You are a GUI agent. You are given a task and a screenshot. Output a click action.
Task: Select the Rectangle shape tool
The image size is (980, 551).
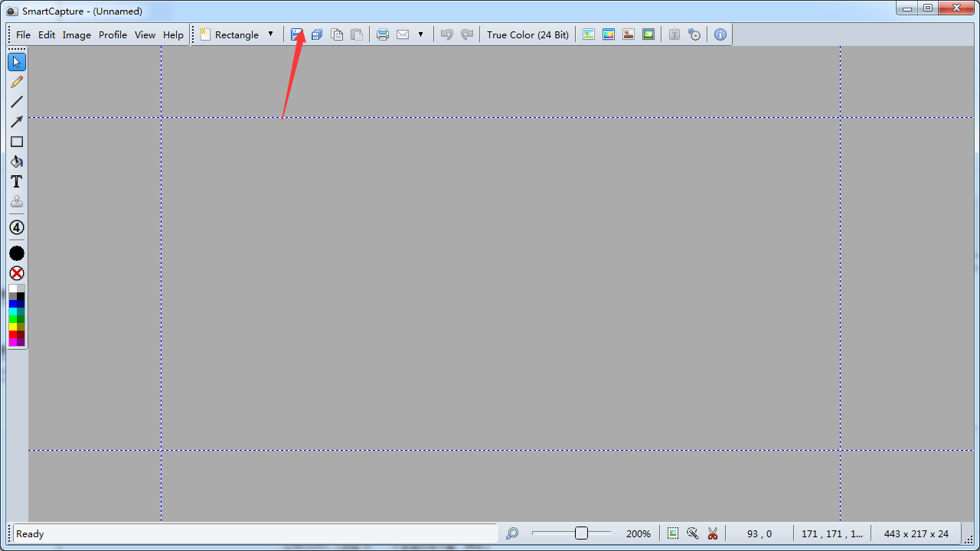[17, 142]
